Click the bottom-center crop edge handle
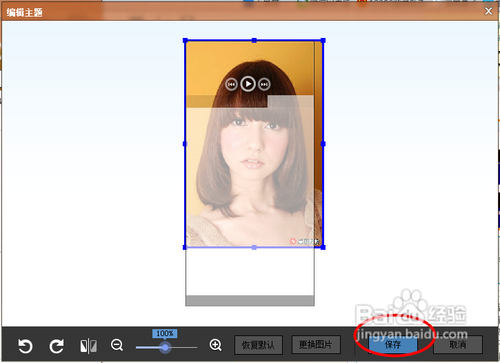The image size is (500, 363). tap(254, 247)
